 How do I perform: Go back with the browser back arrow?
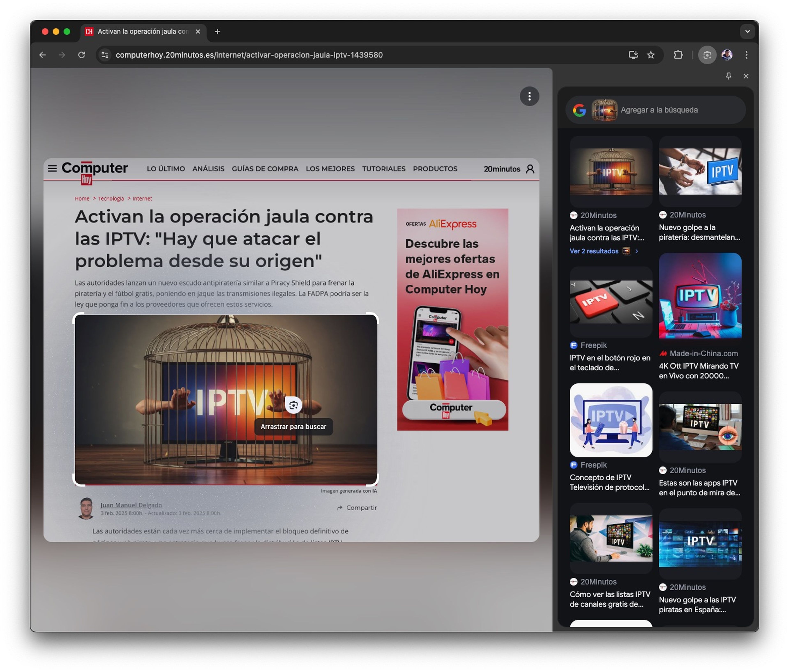click(x=42, y=55)
